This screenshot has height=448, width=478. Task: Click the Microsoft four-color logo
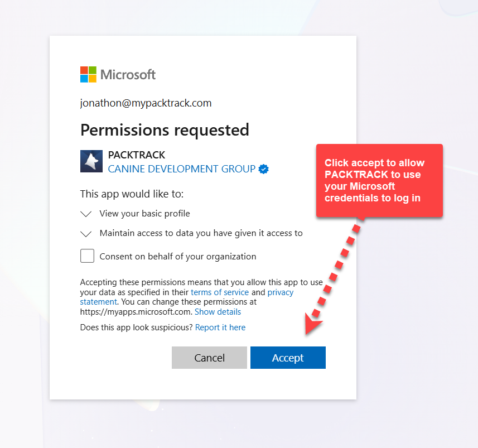pos(88,74)
